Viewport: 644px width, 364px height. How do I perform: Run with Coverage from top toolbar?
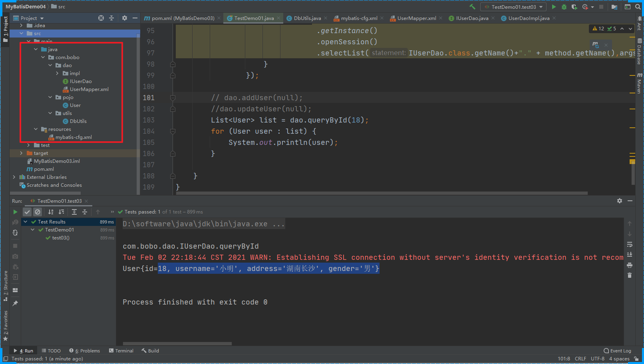(574, 7)
